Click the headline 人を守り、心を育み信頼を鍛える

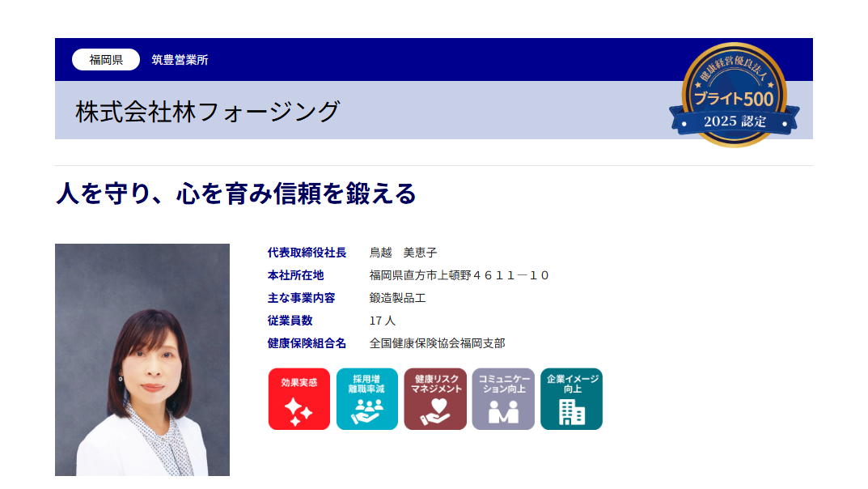(235, 194)
